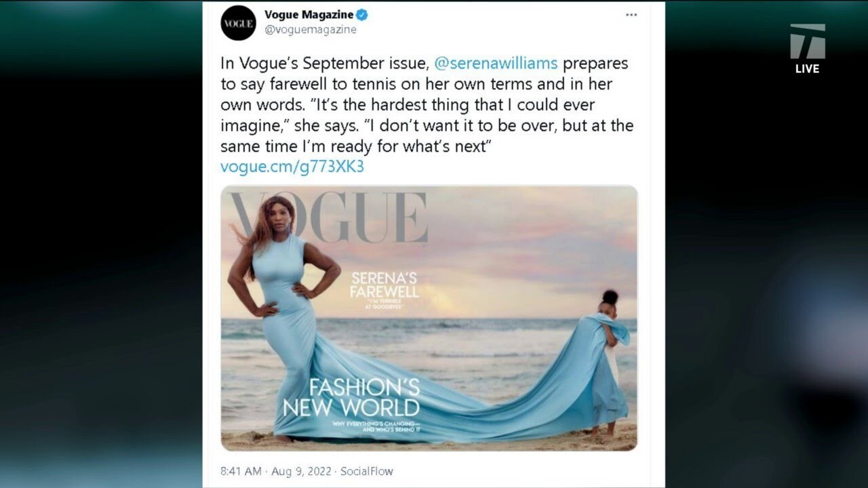
Task: Open the three-dot more options menu
Action: [631, 15]
